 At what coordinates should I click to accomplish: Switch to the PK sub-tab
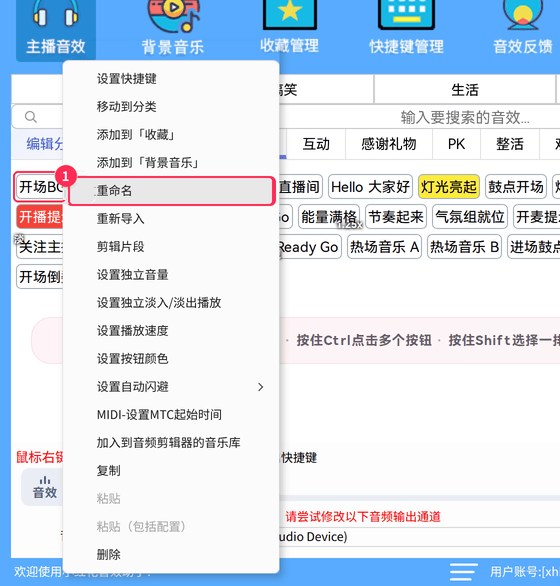(x=456, y=144)
